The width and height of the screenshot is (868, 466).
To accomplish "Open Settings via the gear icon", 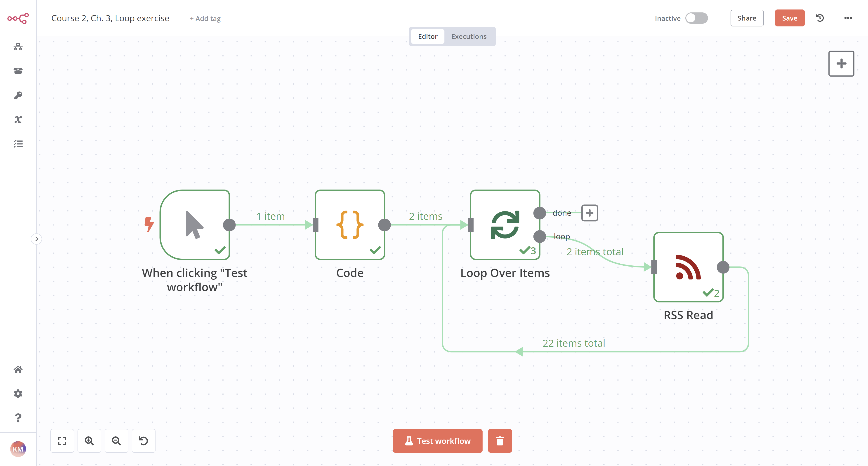I will [x=18, y=393].
